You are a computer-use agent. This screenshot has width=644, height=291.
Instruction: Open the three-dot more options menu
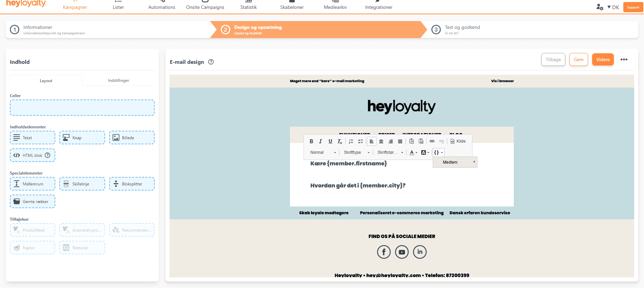(x=624, y=59)
